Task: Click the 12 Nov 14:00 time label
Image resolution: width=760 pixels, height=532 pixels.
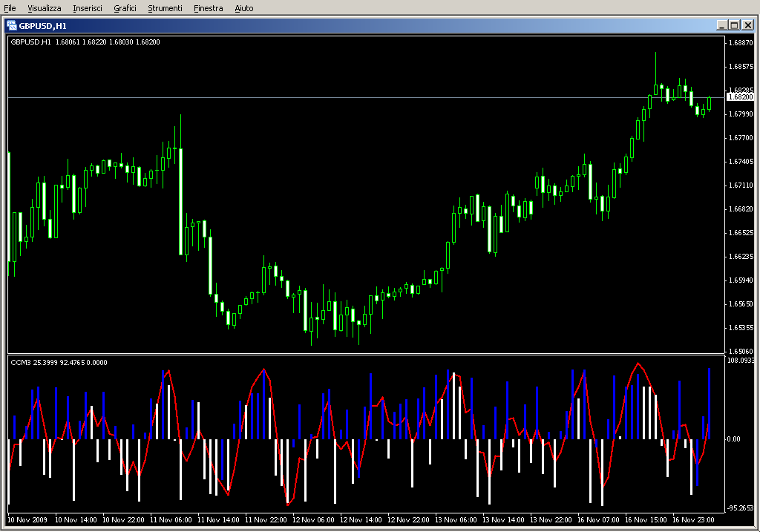Action: pos(361,520)
